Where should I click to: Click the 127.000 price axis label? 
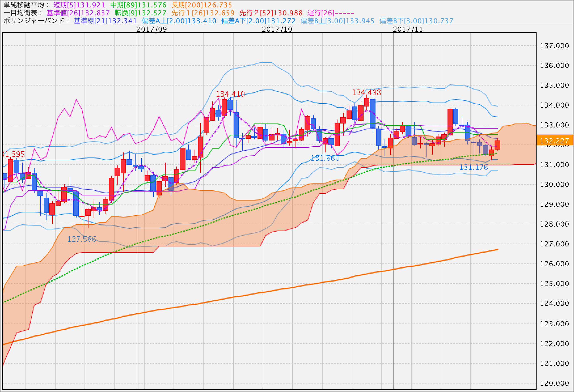click(x=554, y=244)
